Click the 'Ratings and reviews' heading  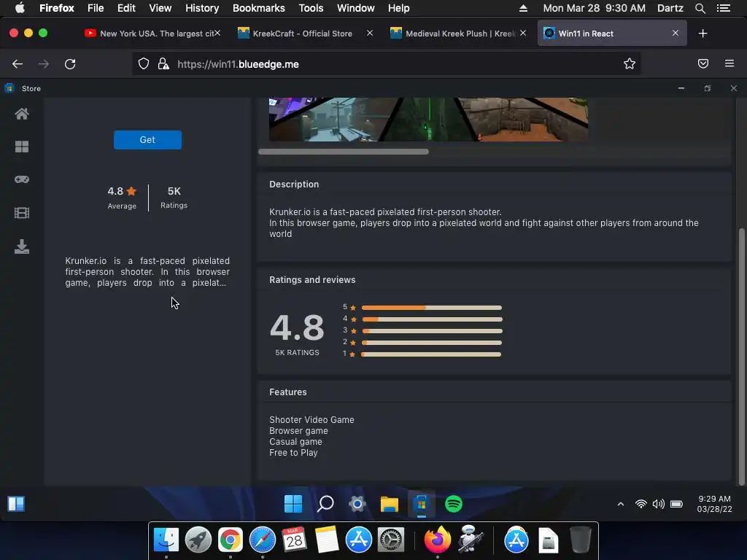pyautogui.click(x=312, y=280)
